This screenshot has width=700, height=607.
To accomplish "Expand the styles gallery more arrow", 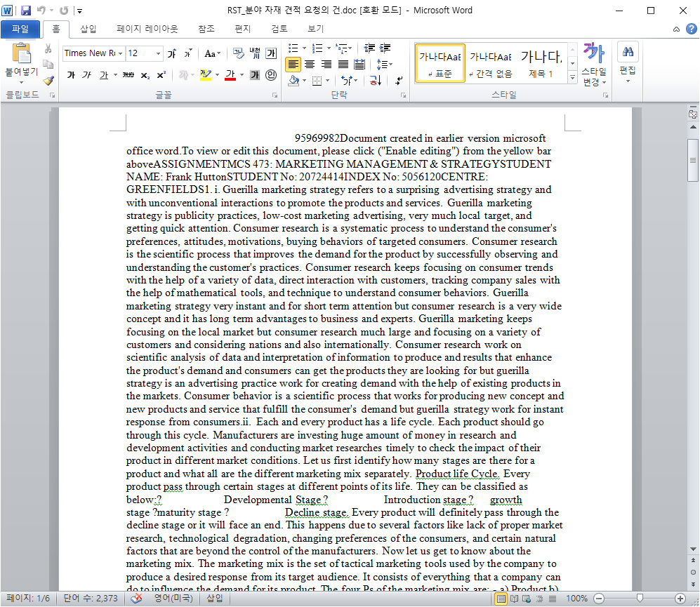I will 572,78.
